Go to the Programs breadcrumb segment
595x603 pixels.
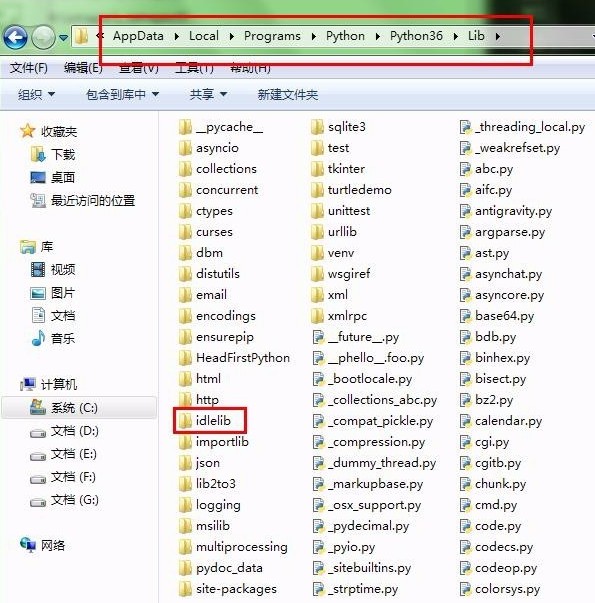click(272, 36)
